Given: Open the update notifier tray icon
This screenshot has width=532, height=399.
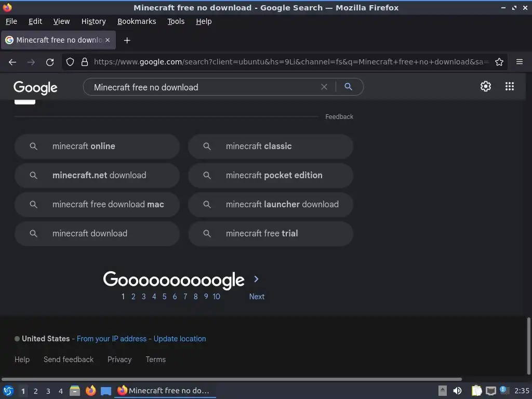Looking at the screenshot, I should point(504,390).
